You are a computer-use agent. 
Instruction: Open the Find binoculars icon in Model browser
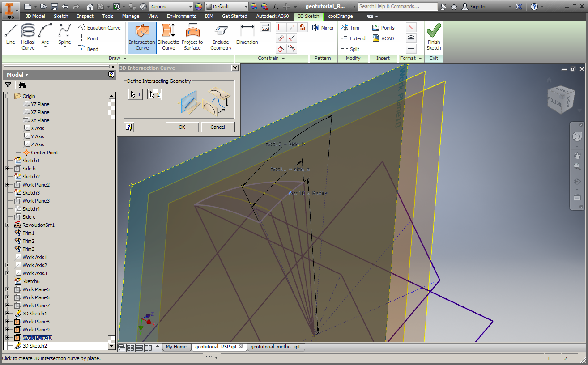tap(22, 85)
